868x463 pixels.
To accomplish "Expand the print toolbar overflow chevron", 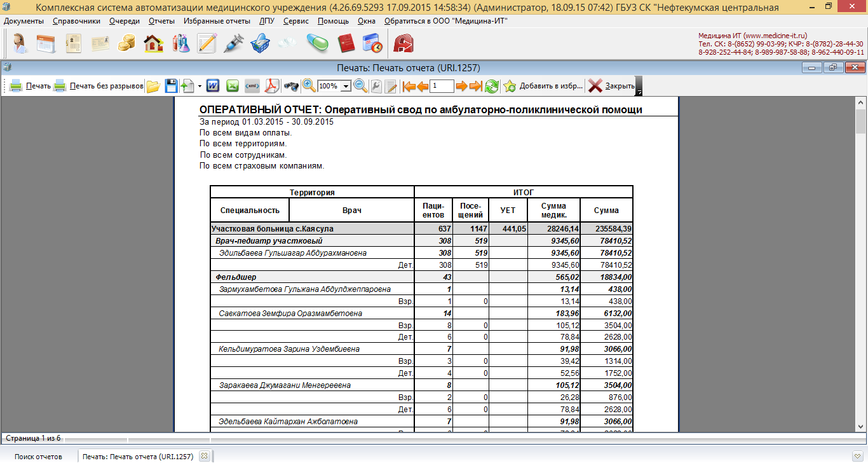I will 639,86.
